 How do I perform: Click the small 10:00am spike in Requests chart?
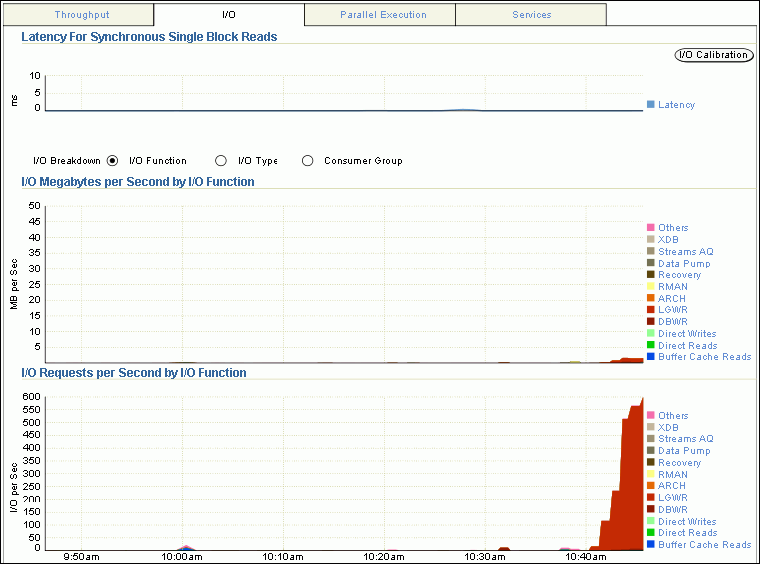click(185, 548)
